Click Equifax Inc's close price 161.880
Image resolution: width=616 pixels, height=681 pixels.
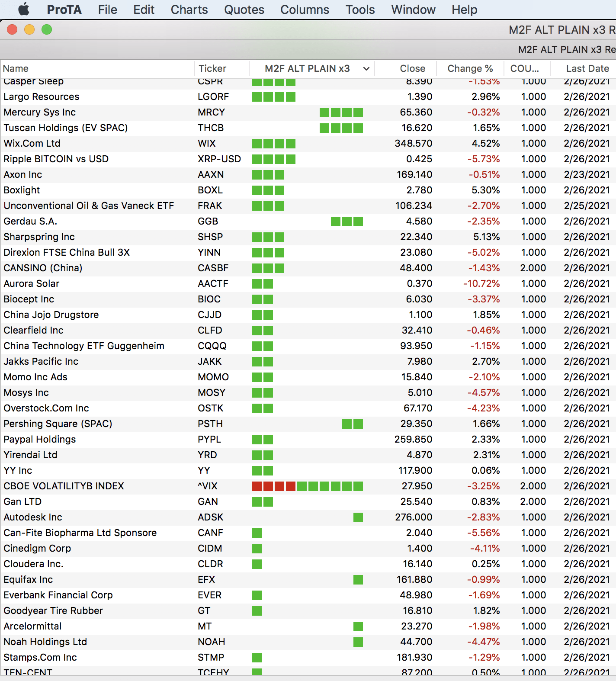414,579
